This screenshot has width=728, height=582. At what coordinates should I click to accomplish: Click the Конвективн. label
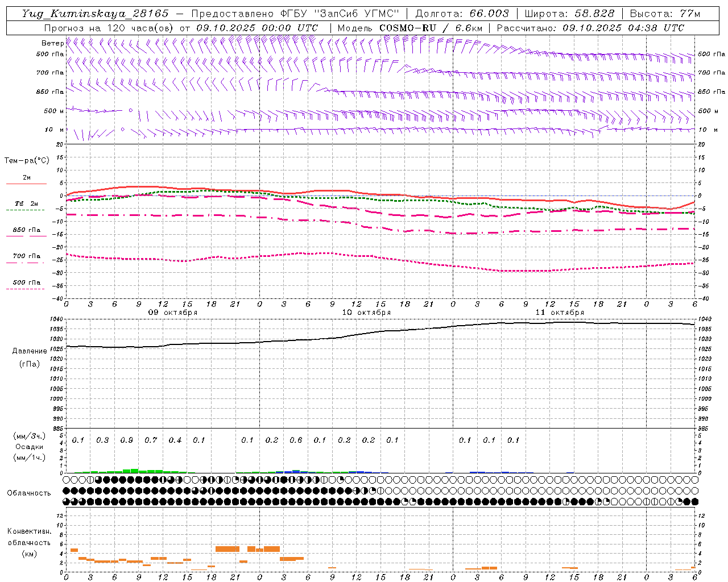29,531
